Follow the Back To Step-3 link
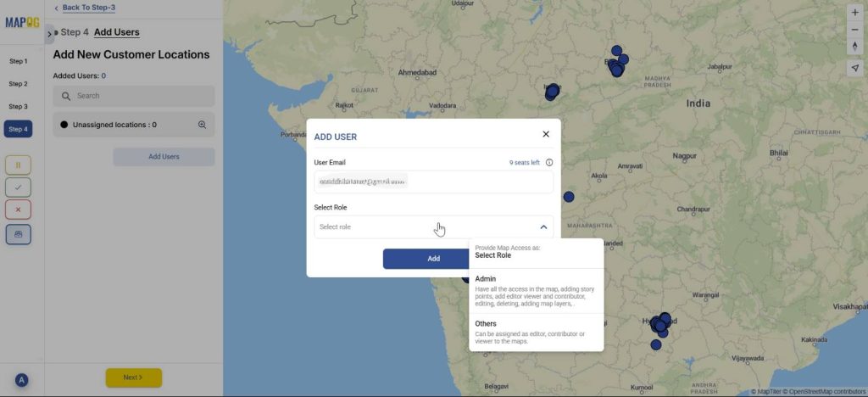 [x=88, y=8]
